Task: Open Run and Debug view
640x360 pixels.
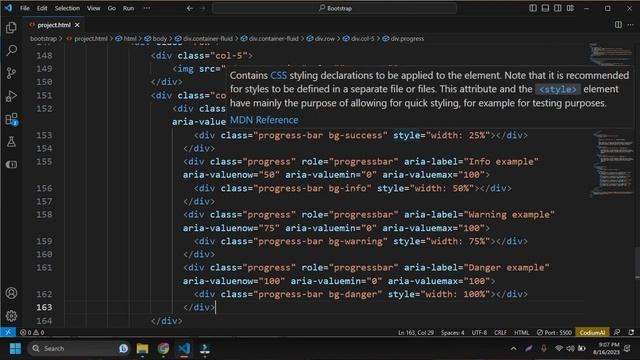Action: click(x=11, y=96)
